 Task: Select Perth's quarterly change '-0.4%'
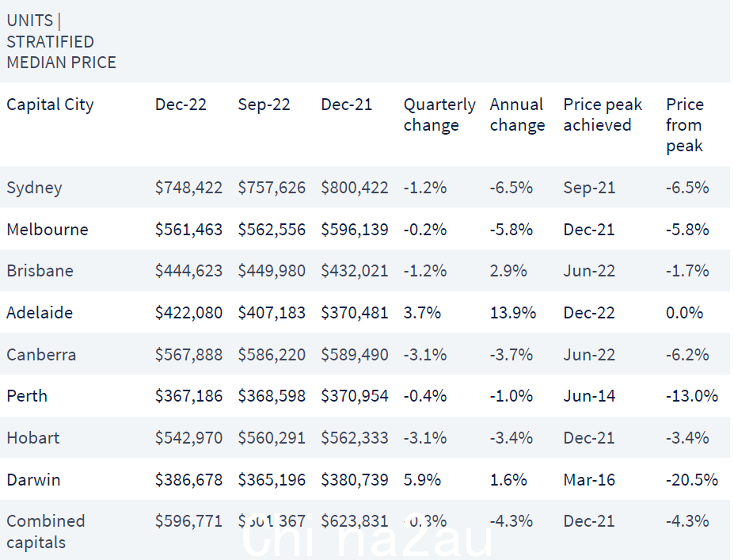425,396
